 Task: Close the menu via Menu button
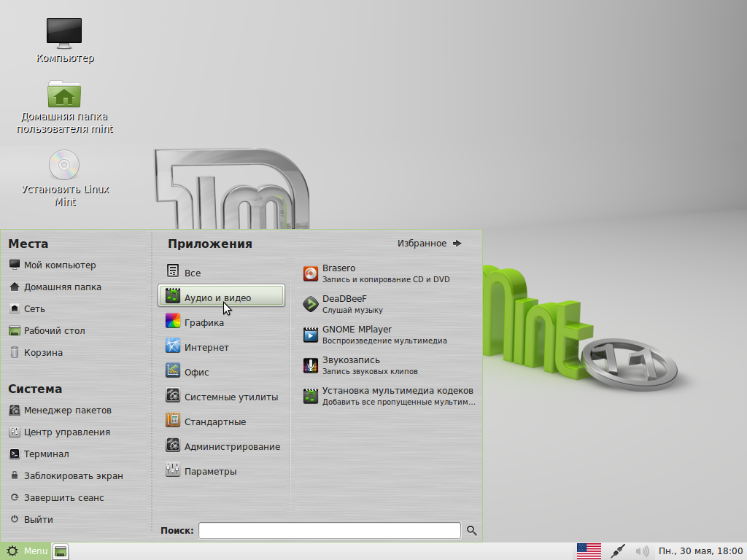(26, 551)
